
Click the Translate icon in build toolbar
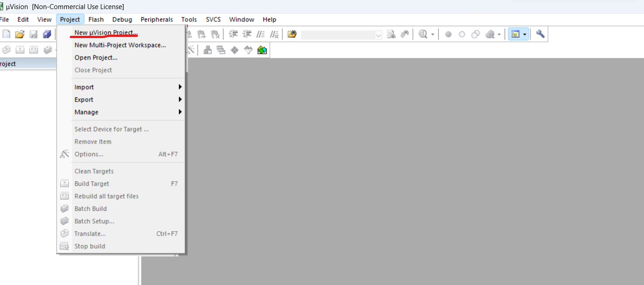6,50
